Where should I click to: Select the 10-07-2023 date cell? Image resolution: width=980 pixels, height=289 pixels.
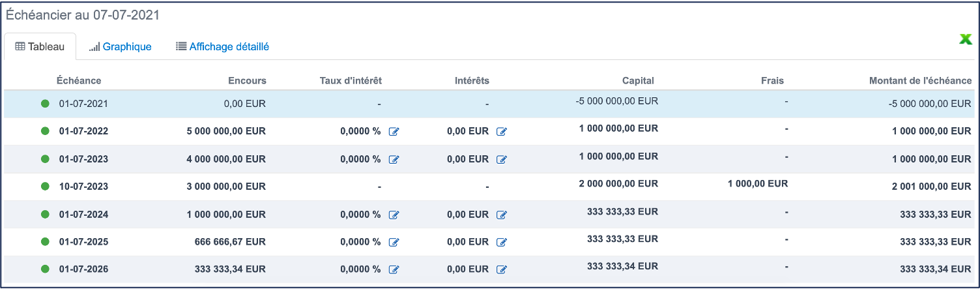click(x=83, y=187)
